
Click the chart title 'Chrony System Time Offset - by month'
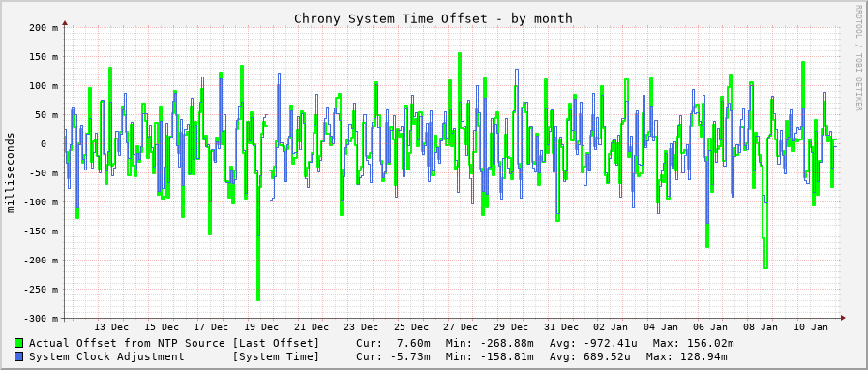(x=434, y=18)
